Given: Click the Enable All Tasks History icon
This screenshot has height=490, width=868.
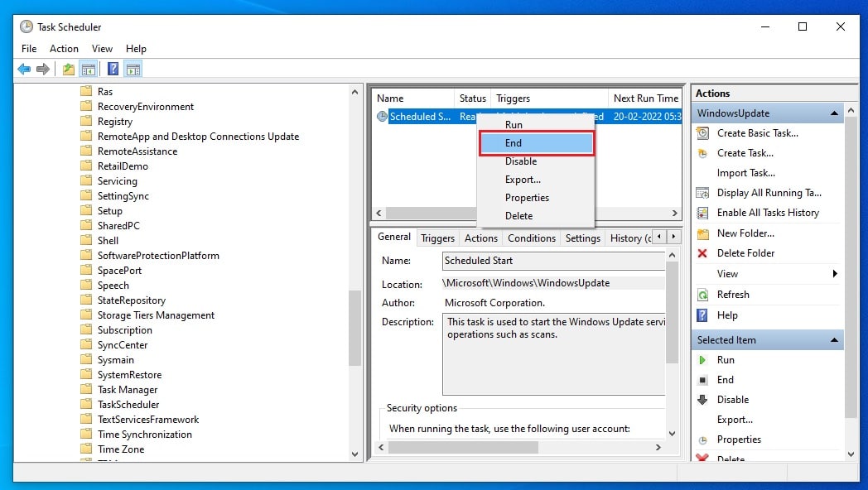Looking at the screenshot, I should 702,213.
